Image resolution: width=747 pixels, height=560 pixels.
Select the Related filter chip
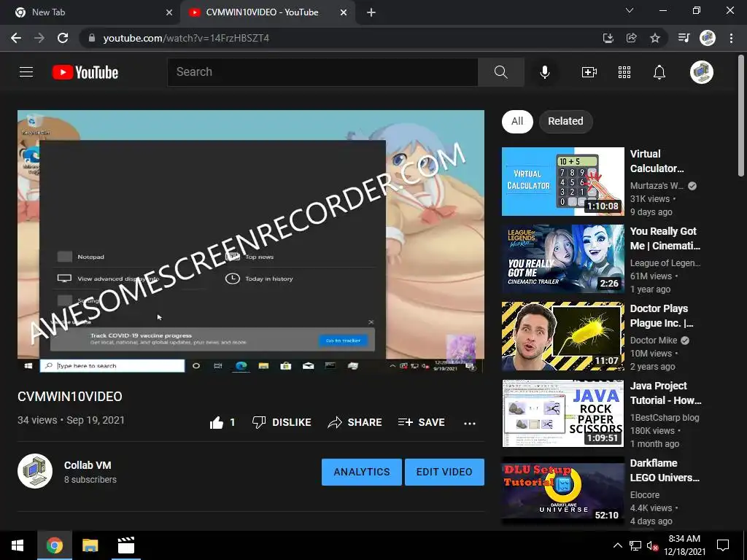pos(565,121)
